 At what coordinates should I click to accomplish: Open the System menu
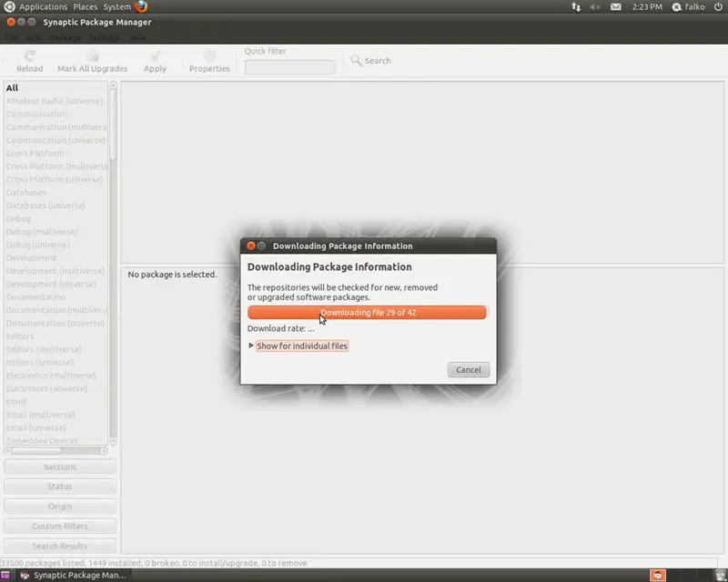coord(117,7)
